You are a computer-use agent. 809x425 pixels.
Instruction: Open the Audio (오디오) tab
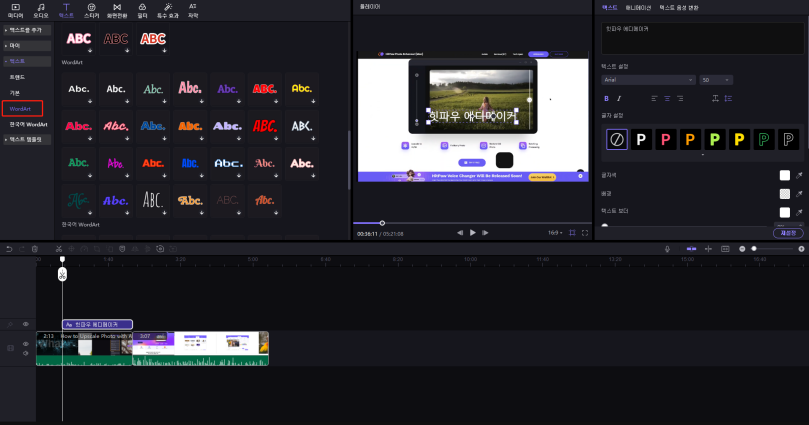[41, 10]
